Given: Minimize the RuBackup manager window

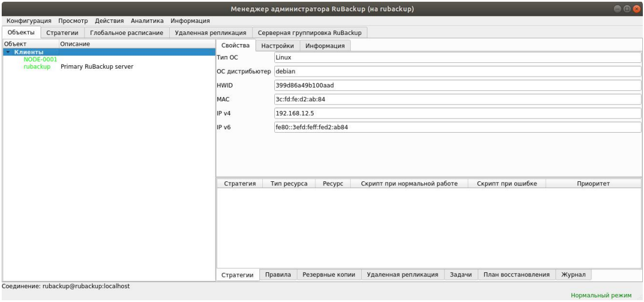Looking at the screenshot, I should pyautogui.click(x=618, y=9).
